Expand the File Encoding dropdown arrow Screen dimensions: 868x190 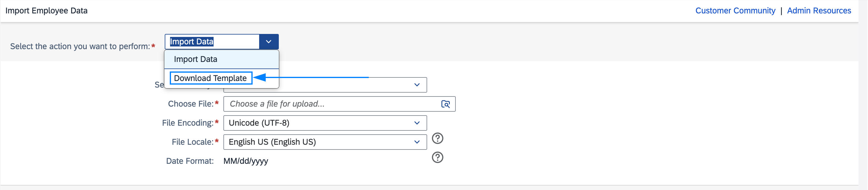click(x=417, y=123)
